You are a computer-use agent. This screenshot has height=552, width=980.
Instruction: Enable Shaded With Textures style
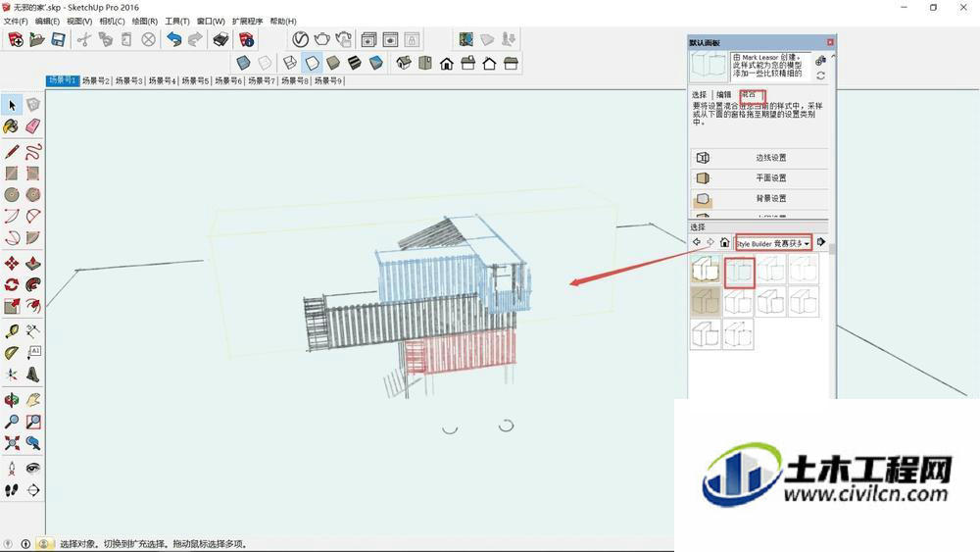point(355,63)
